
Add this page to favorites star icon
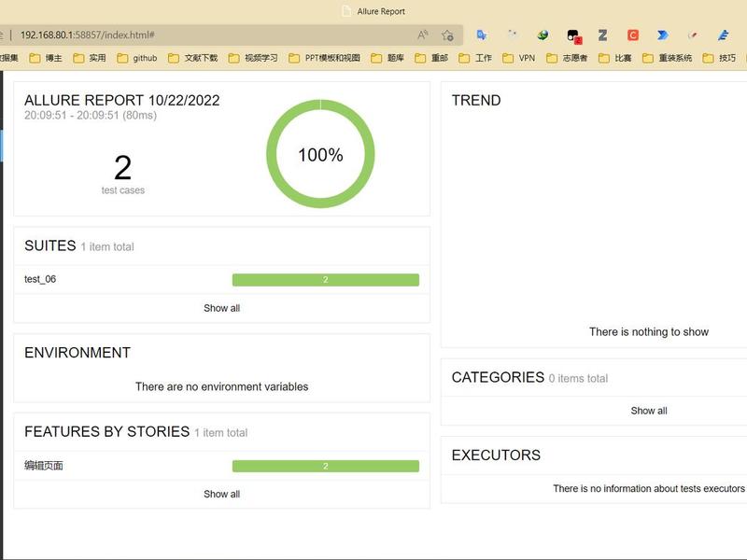pos(447,35)
